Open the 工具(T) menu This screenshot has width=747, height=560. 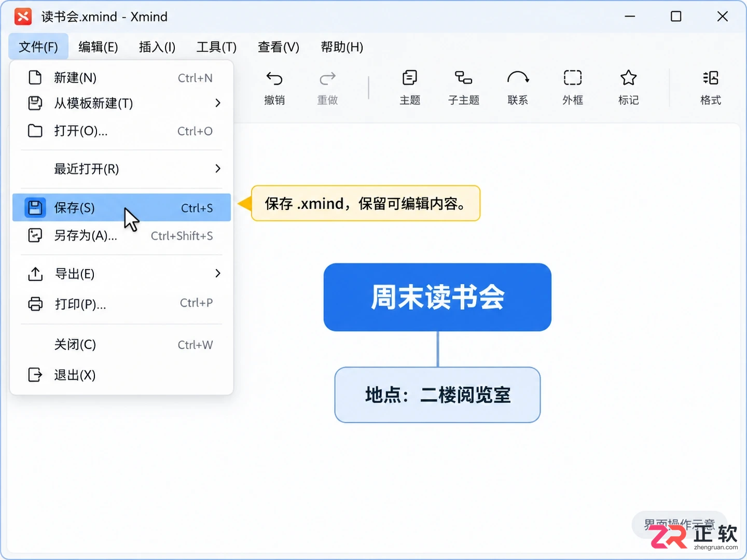tap(216, 47)
